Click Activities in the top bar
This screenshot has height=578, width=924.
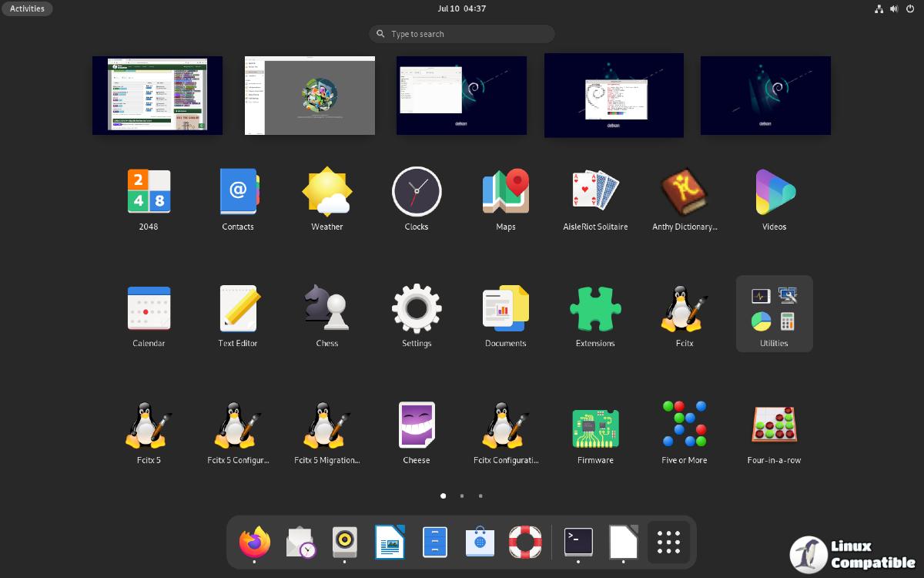(27, 8)
